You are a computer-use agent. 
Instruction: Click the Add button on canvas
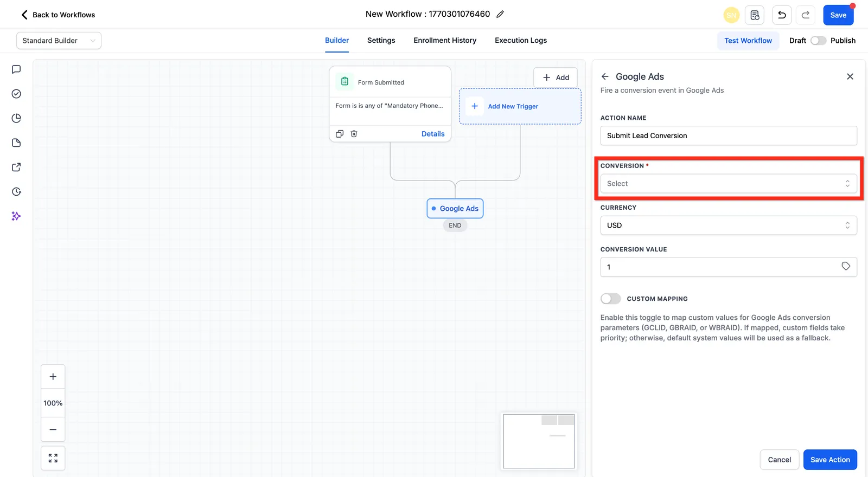(556, 78)
